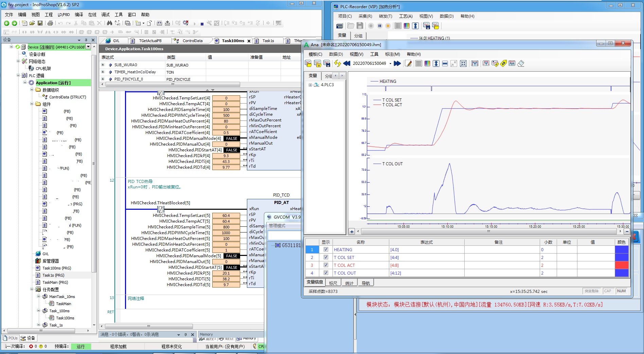Screen dimensions: 644x354
Task: Open the color palette icon in the Ana toolbar
Action: click(427, 63)
